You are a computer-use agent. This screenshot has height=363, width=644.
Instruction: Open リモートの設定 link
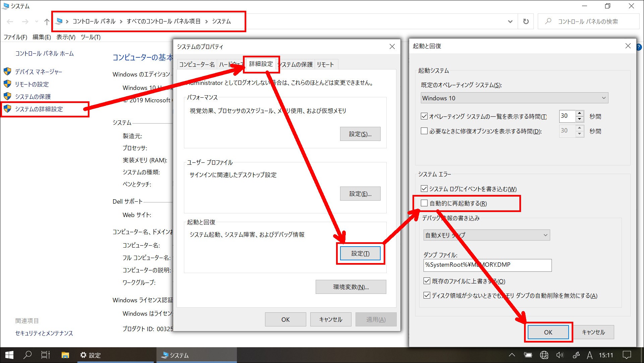[32, 84]
